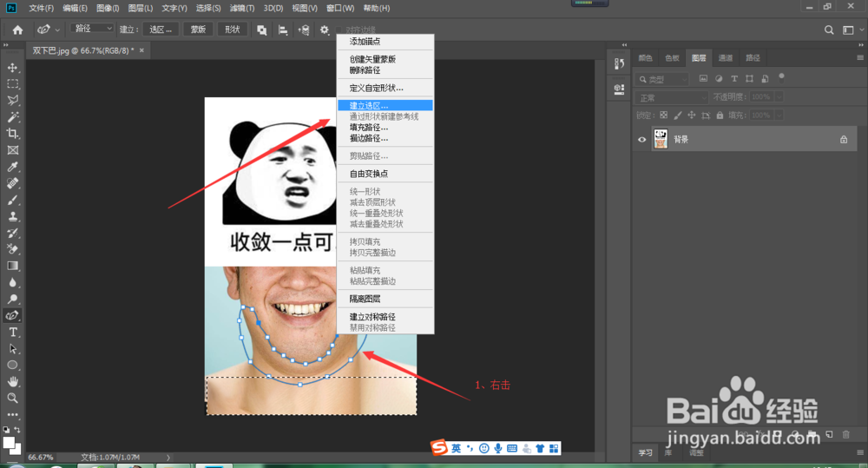
Task: Select the Hand tool
Action: pos(12,381)
